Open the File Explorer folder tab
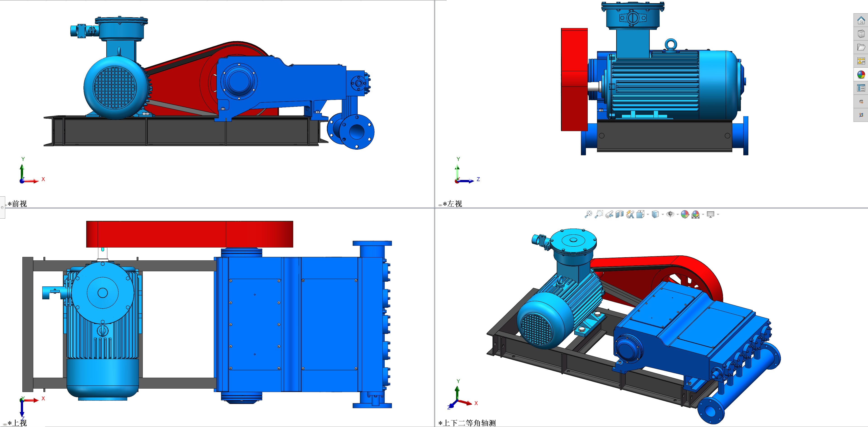 tap(861, 47)
